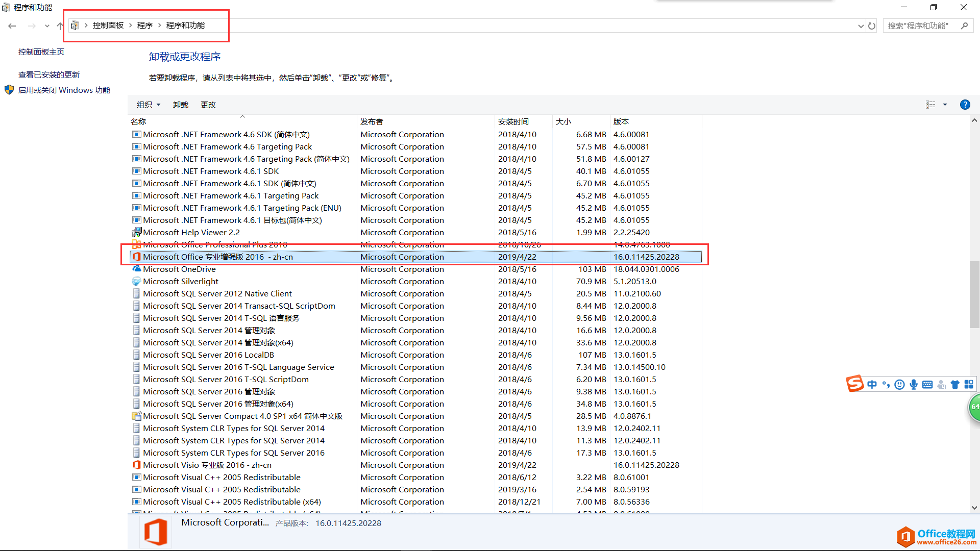Viewport: 980px width, 551px height.
Task: Select Microsoft Visual C++ 2005 Redistributable (x64)
Action: click(232, 502)
